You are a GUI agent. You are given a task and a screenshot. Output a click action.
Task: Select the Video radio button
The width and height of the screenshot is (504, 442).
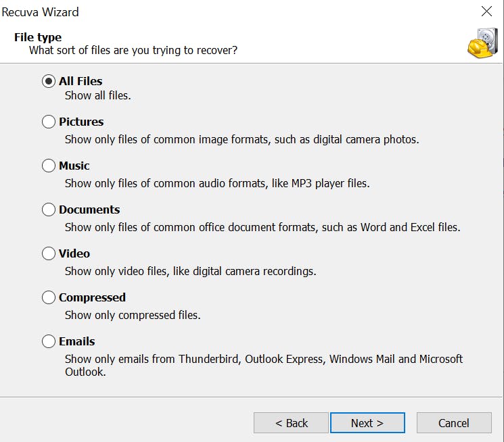click(49, 253)
